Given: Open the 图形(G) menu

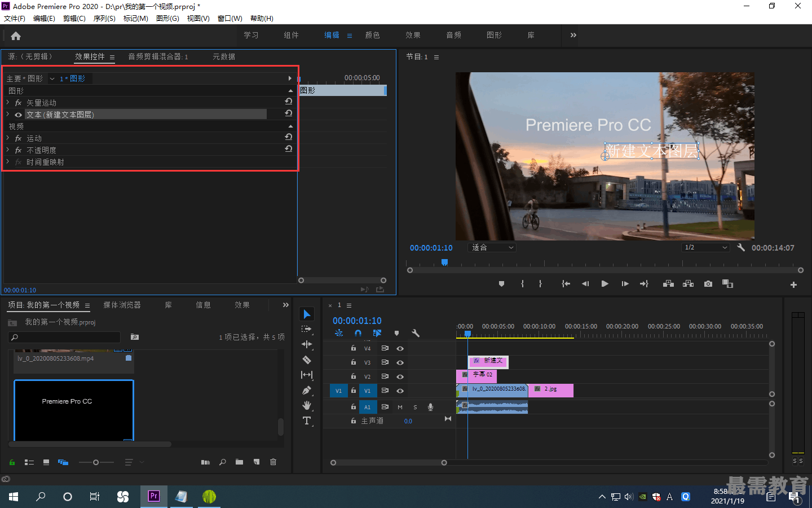Looking at the screenshot, I should (x=167, y=18).
